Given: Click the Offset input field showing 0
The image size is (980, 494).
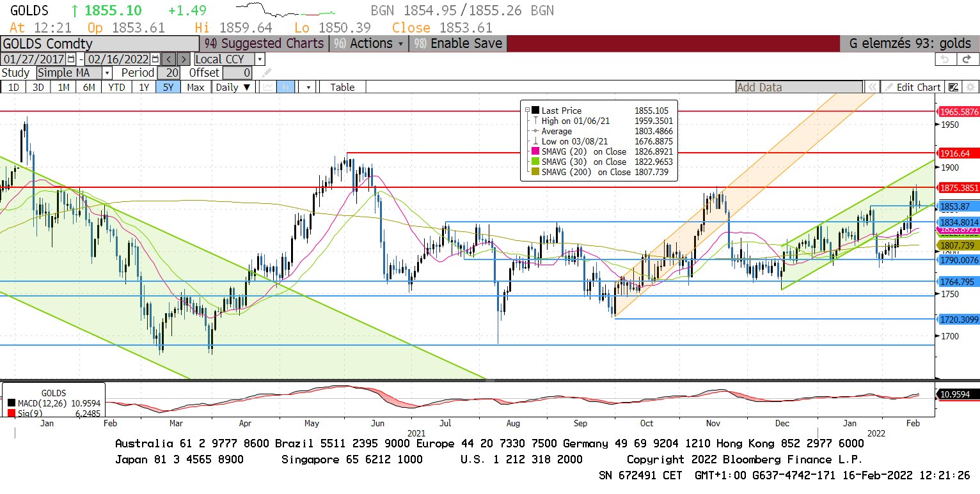Looking at the screenshot, I should pos(237,73).
